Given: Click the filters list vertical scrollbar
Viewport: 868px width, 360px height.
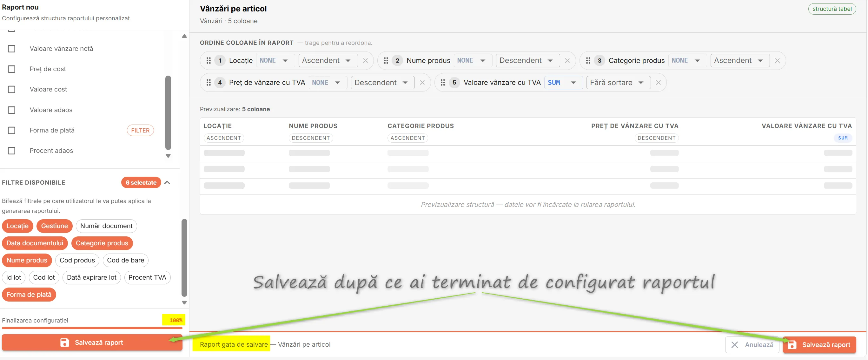Looking at the screenshot, I should click(184, 258).
